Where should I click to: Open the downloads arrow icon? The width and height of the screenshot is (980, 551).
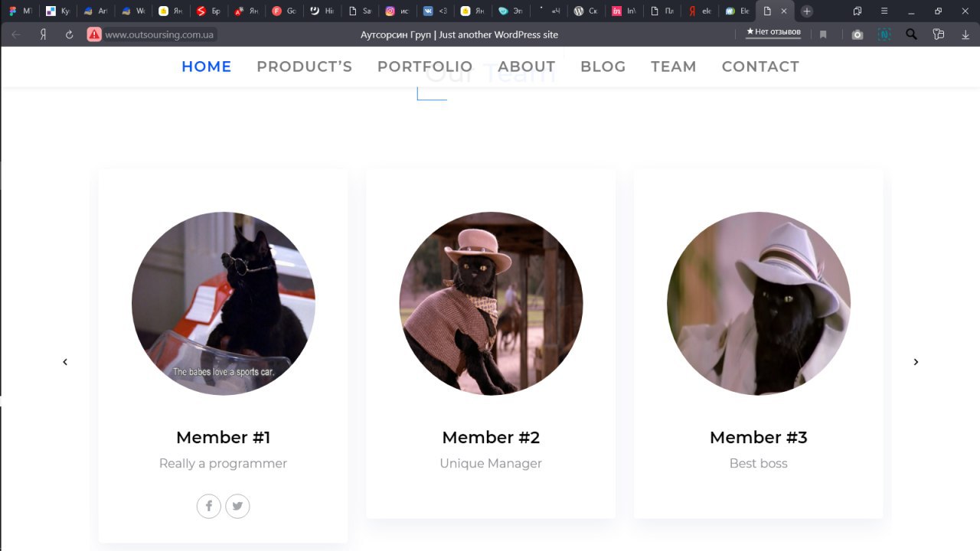965,34
